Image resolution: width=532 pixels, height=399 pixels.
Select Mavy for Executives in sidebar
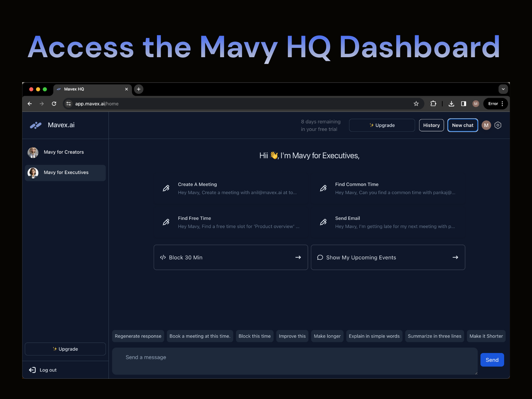[x=65, y=173]
